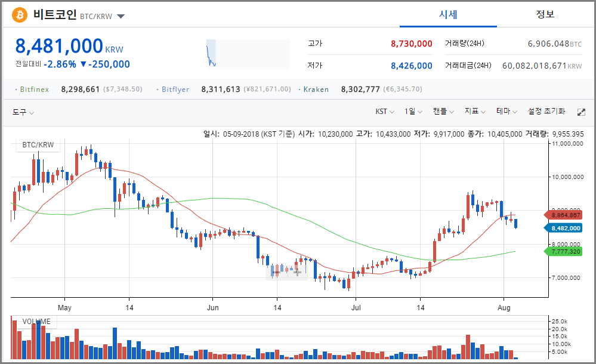Image resolution: width=596 pixels, height=364 pixels.
Task: Click the fullscreen expand chart icon
Action: (581, 112)
